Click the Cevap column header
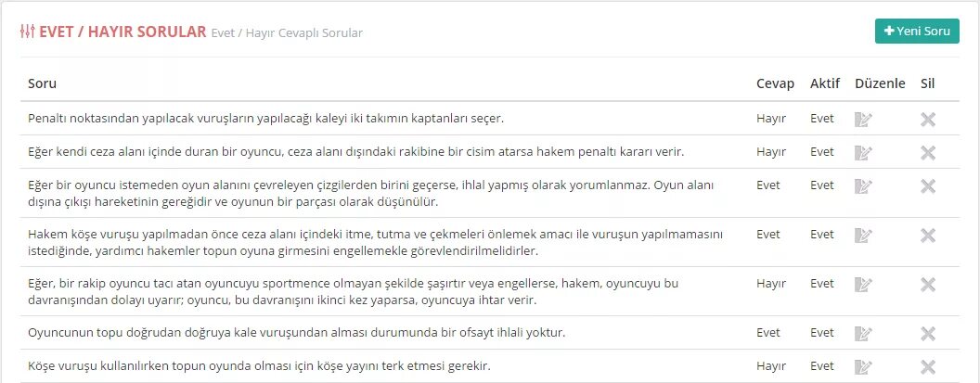 click(x=775, y=83)
